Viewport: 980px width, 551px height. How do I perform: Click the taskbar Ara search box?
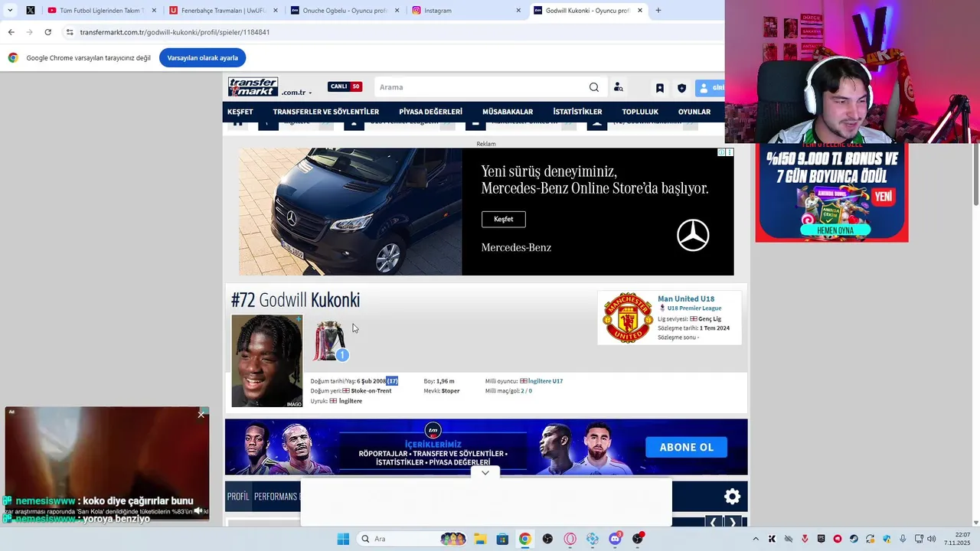412,539
